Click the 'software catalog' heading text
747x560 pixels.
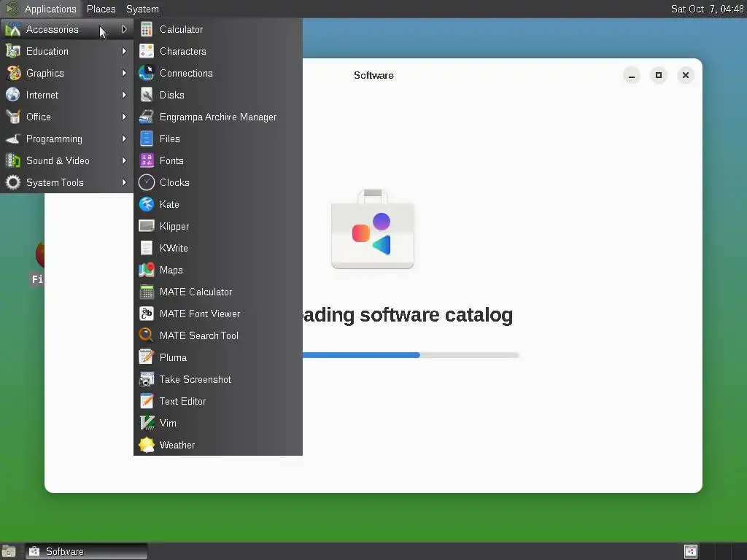pyautogui.click(x=436, y=315)
